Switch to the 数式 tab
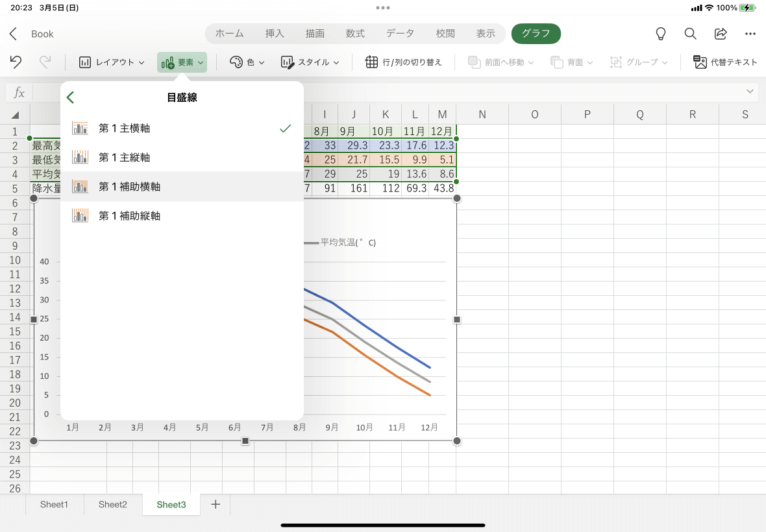 (x=355, y=33)
